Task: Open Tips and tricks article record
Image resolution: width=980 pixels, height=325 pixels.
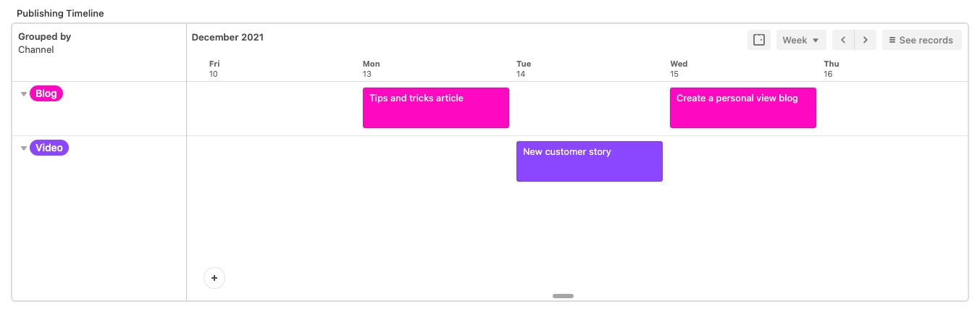Action: tap(436, 108)
